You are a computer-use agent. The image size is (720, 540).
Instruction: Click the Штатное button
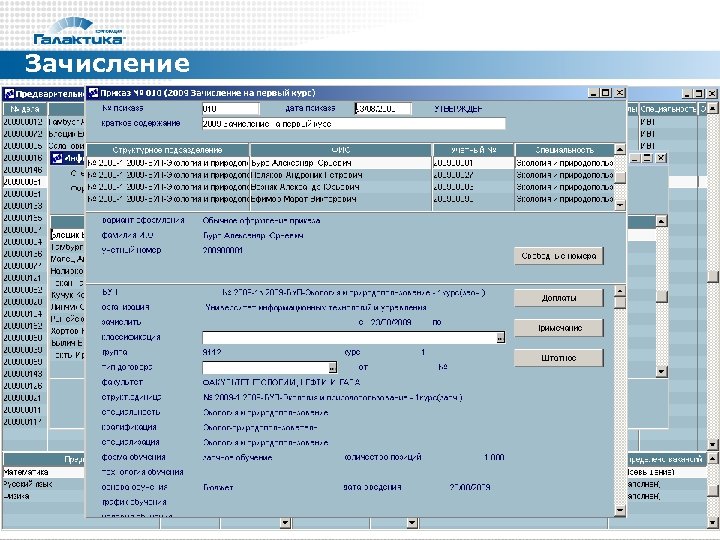558,358
